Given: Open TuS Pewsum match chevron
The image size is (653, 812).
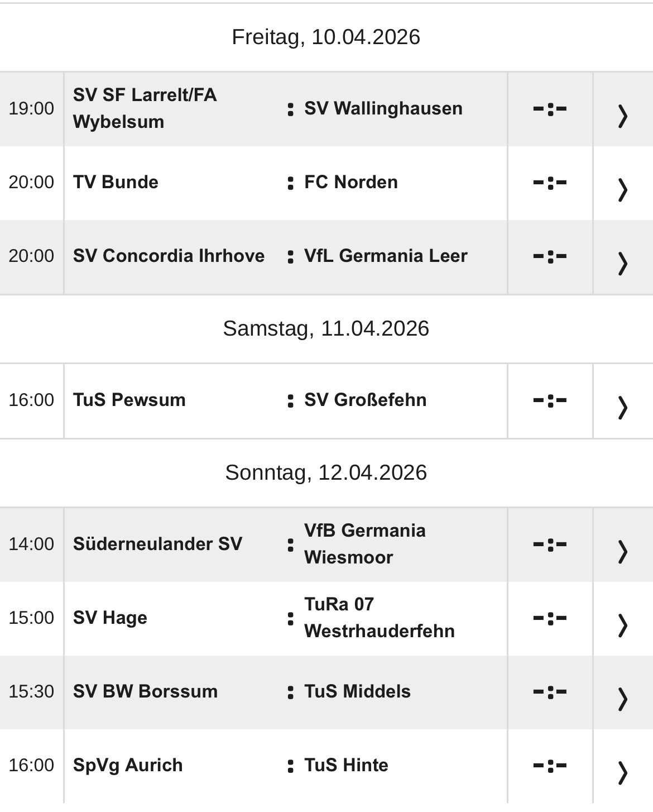Looking at the screenshot, I should pos(623,407).
